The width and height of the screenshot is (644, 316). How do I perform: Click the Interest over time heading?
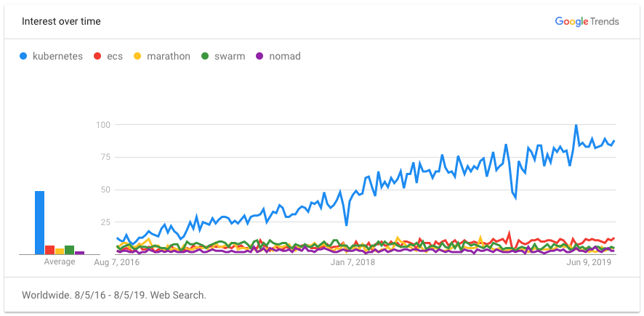[x=61, y=21]
